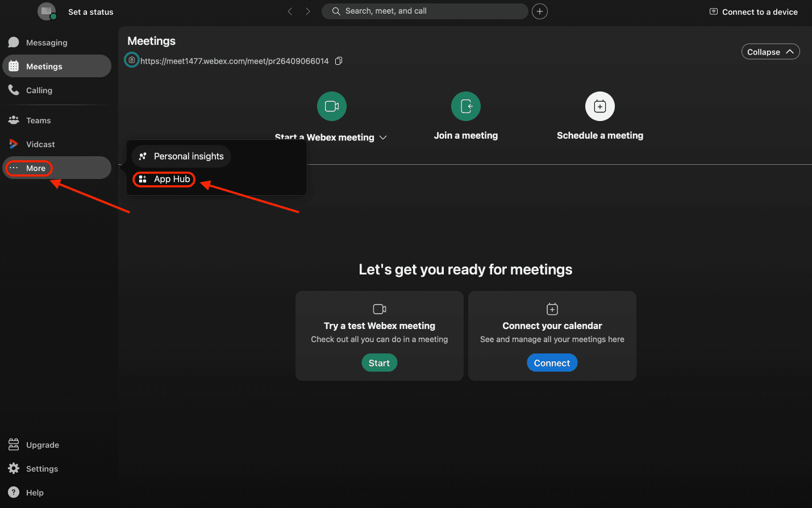The height and width of the screenshot is (508, 812).
Task: Open the personal room icon next to link
Action: click(132, 60)
